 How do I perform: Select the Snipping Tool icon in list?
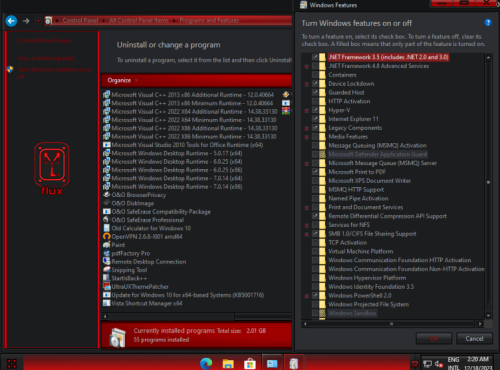click(107, 270)
